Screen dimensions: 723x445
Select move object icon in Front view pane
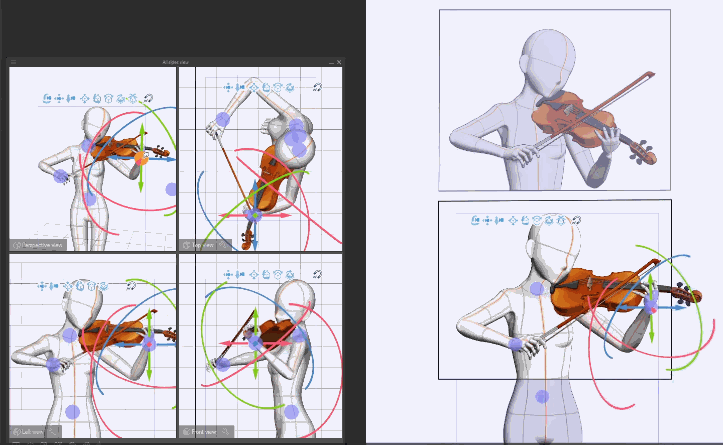[x=254, y=274]
